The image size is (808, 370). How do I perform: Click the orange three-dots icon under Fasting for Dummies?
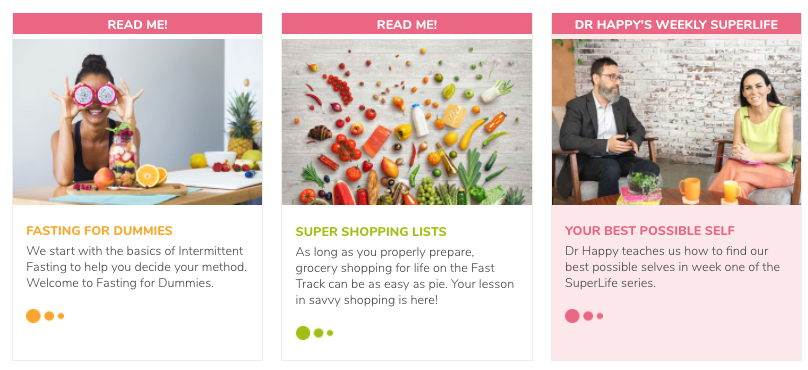pos(45,316)
